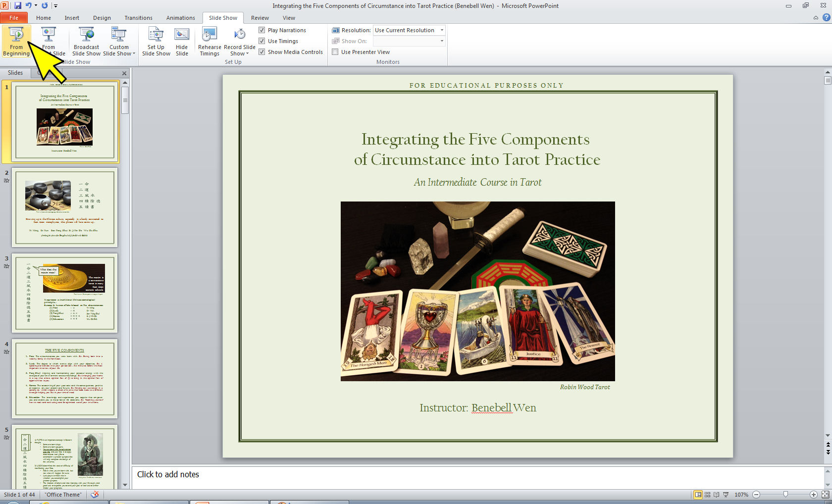This screenshot has height=504, width=832.
Task: Uncheck Play Narrations checkbox
Action: coord(262,30)
